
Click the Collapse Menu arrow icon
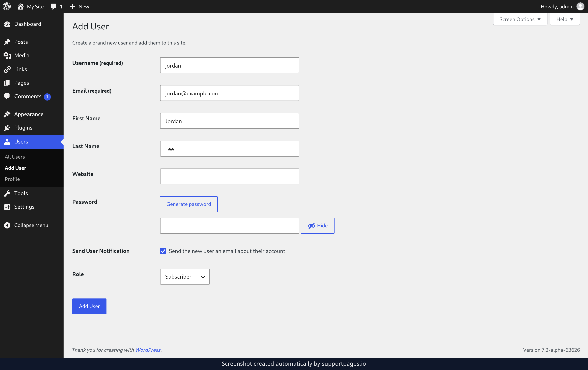coord(7,225)
